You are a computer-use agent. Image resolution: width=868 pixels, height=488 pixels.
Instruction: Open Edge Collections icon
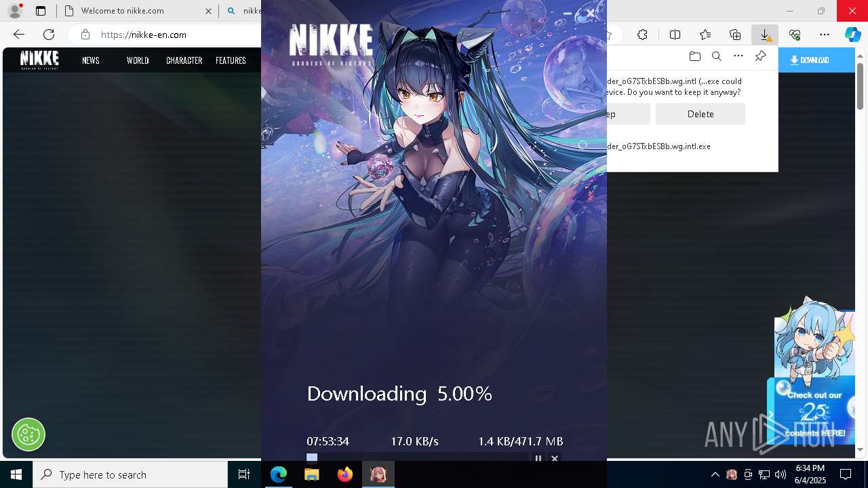(735, 35)
